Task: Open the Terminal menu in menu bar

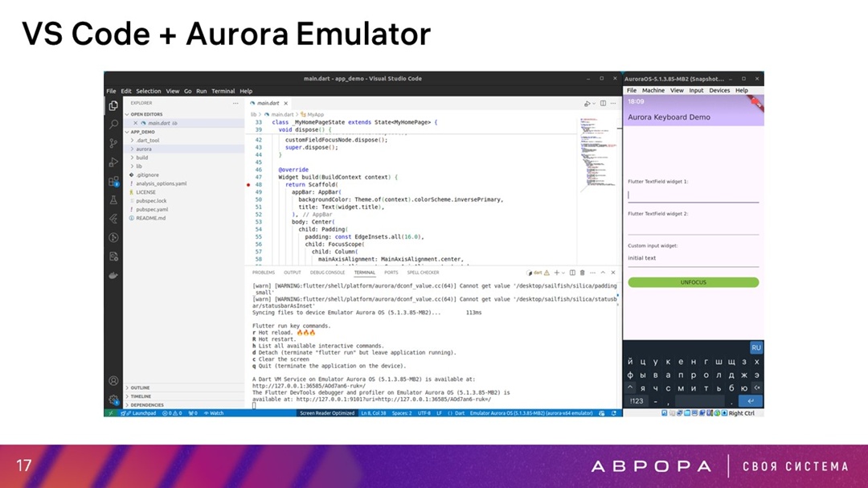Action: (x=223, y=91)
